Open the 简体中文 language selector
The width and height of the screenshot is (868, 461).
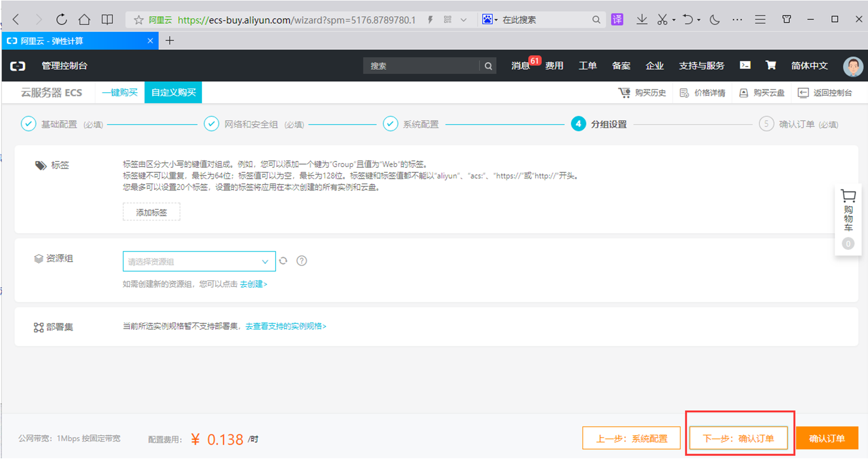pos(809,66)
